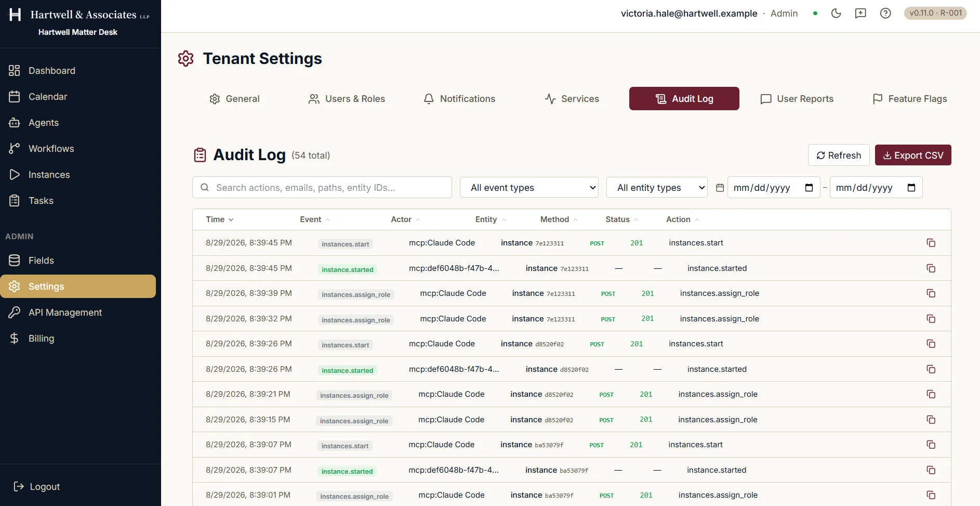Open the All entity types dropdown
The width and height of the screenshot is (980, 506).
pos(657,187)
